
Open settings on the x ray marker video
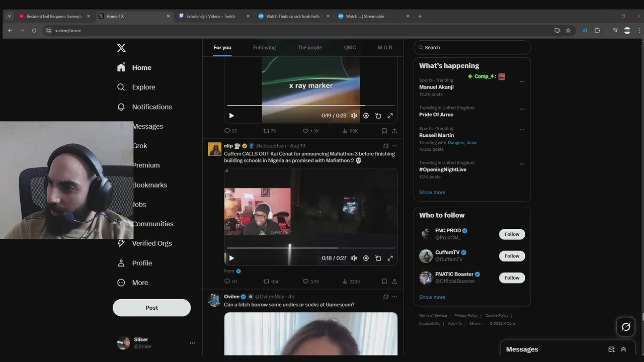click(x=366, y=116)
